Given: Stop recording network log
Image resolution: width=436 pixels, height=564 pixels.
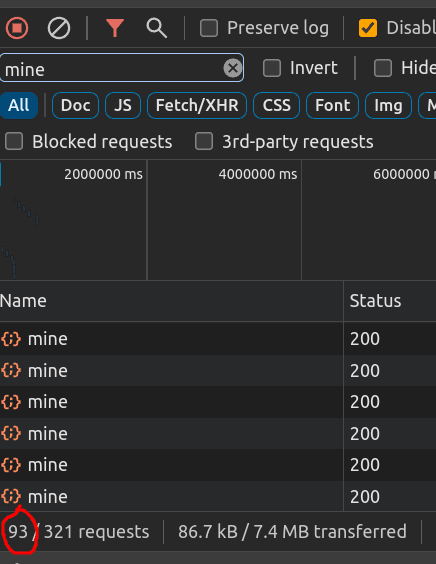Looking at the screenshot, I should 17,28.
